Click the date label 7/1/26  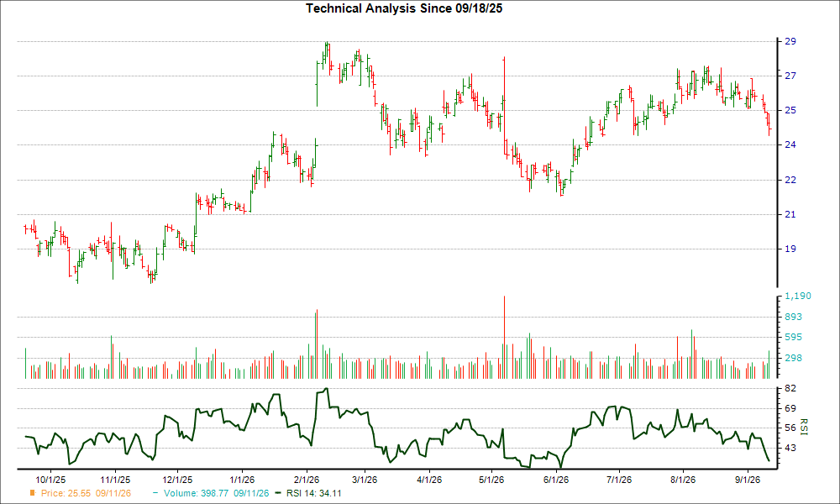(619, 480)
